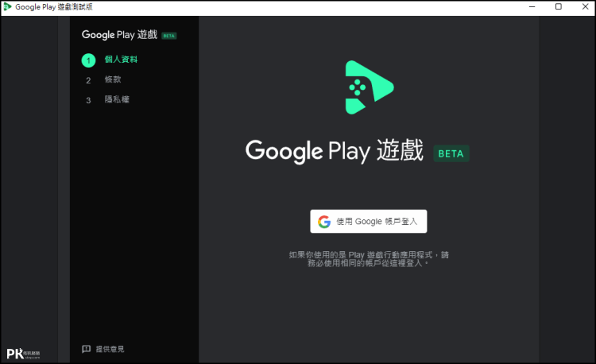This screenshot has width=596, height=364.
Task: Click the sidebar Google Play 遊戲 heading
Action: [x=119, y=35]
